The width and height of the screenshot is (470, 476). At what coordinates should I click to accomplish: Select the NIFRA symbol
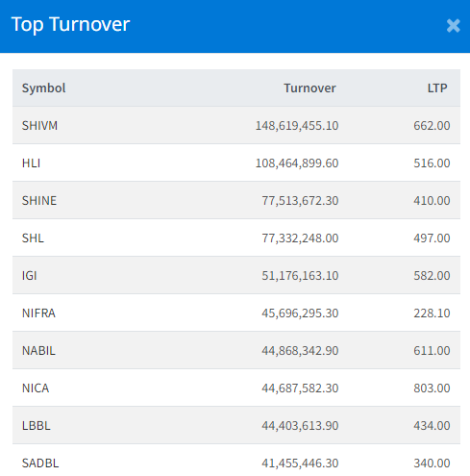tap(38, 313)
